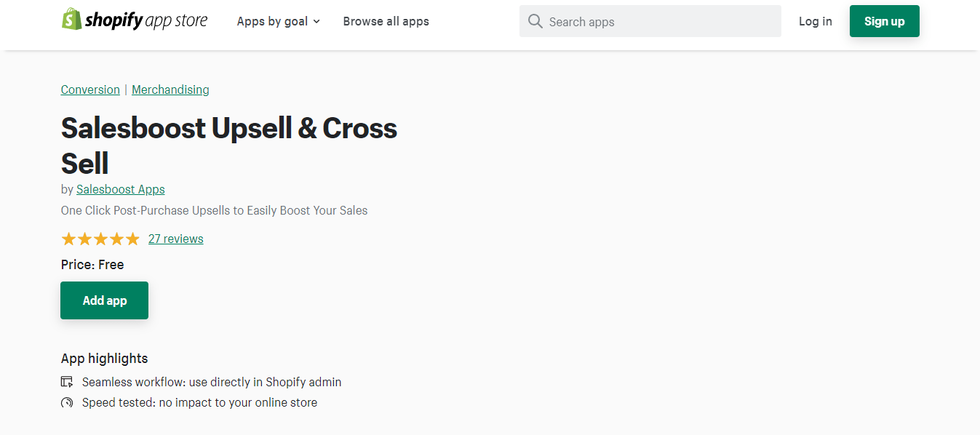Go to the Merchandising category
Viewport: 980px width, 435px height.
click(x=170, y=89)
